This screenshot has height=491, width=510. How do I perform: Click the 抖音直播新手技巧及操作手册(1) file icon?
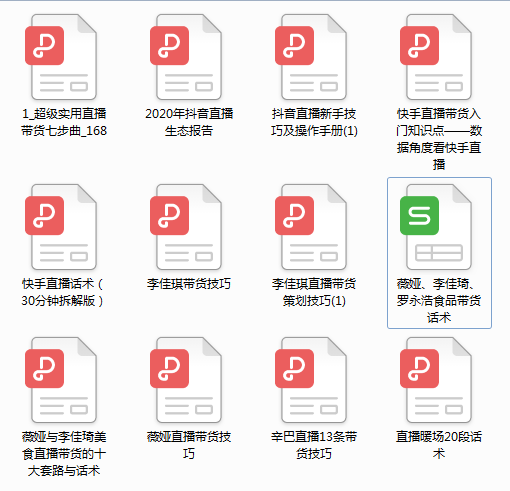pyautogui.click(x=311, y=57)
